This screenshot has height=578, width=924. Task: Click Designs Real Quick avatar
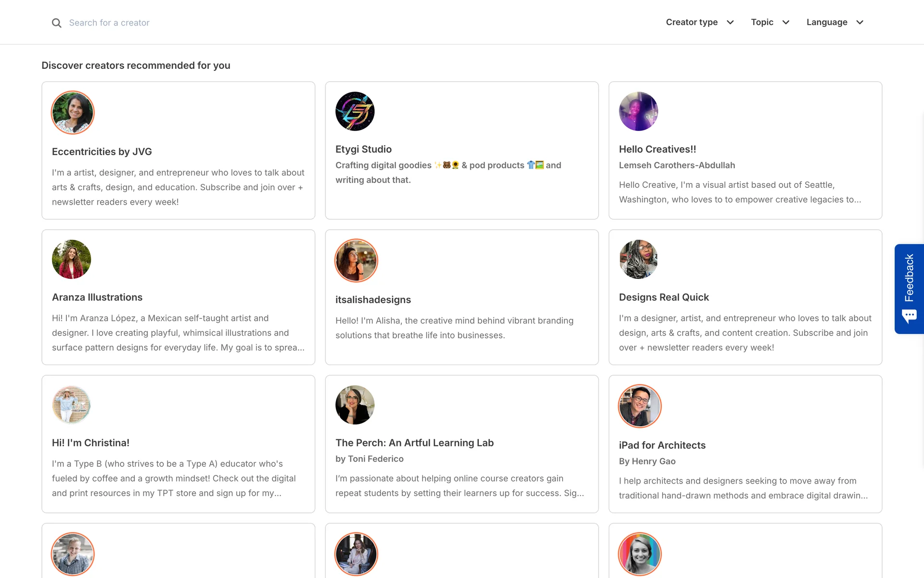638,259
